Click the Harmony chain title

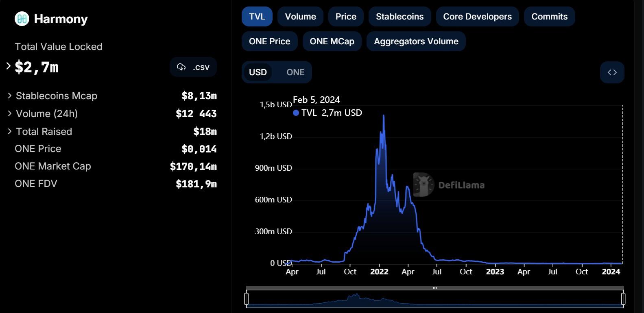pos(61,19)
